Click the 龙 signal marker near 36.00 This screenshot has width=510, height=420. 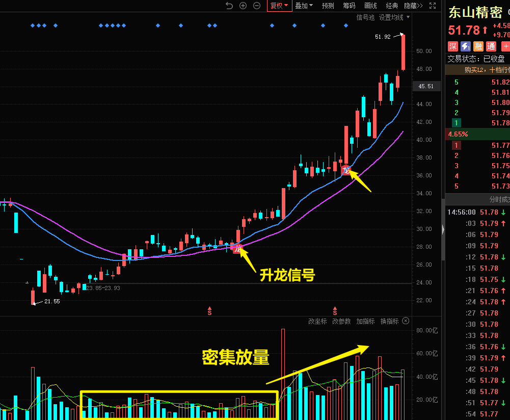click(x=346, y=170)
